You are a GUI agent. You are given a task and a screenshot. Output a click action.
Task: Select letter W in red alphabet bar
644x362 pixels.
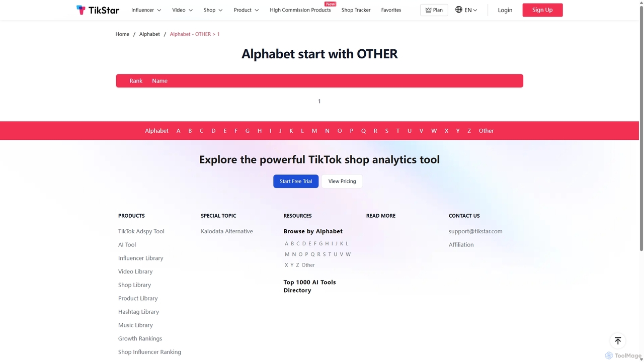(434, 131)
